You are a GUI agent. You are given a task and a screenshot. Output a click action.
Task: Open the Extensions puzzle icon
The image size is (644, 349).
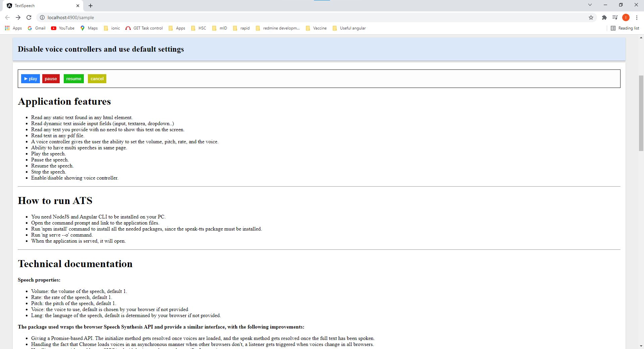[604, 17]
